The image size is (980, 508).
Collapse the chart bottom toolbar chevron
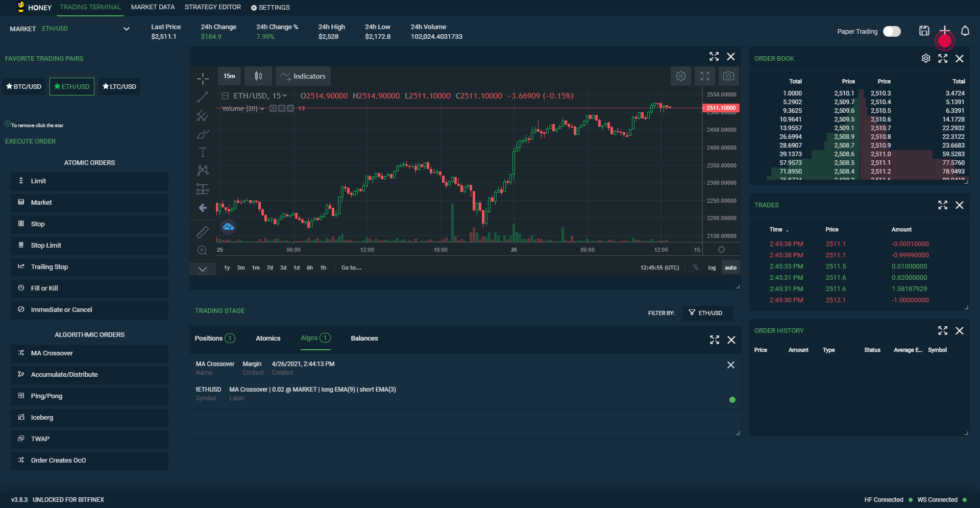pyautogui.click(x=203, y=270)
